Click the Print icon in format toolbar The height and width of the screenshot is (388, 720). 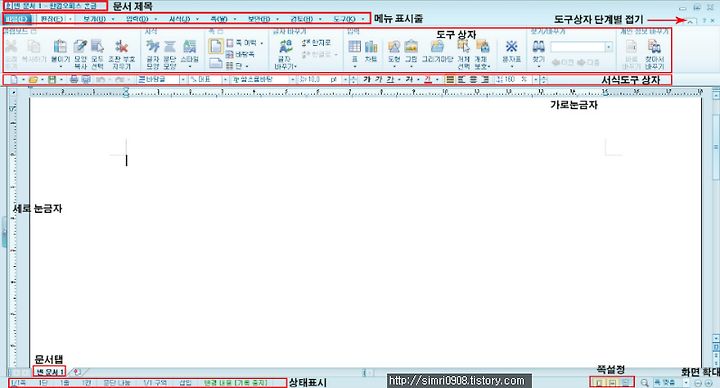coord(73,80)
